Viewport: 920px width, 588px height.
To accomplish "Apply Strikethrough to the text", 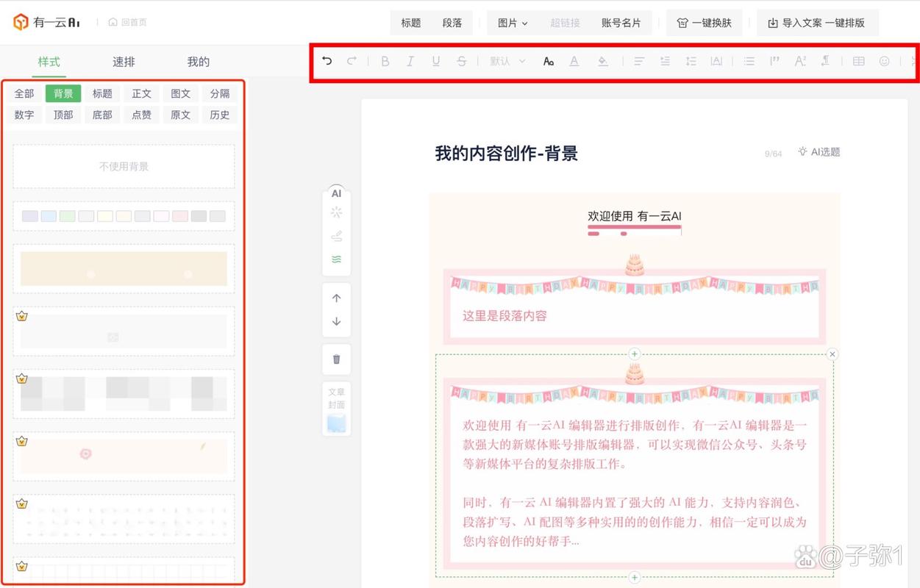I will coord(461,61).
